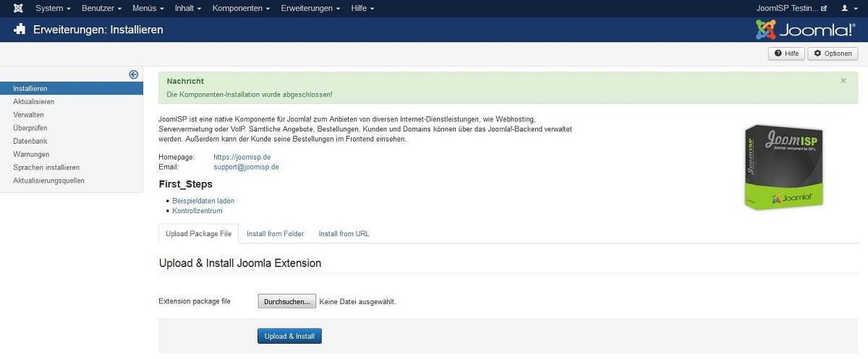Click the 'Extension package file' label
The height and width of the screenshot is (359, 868).
click(x=195, y=301)
